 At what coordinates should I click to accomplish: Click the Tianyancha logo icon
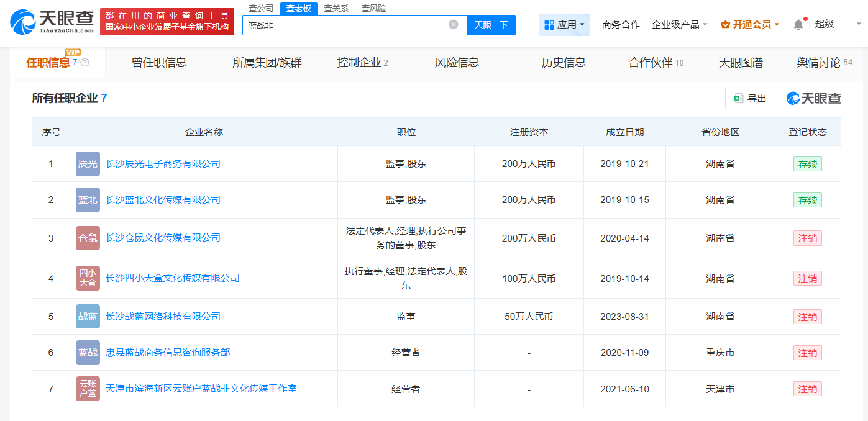click(x=22, y=20)
